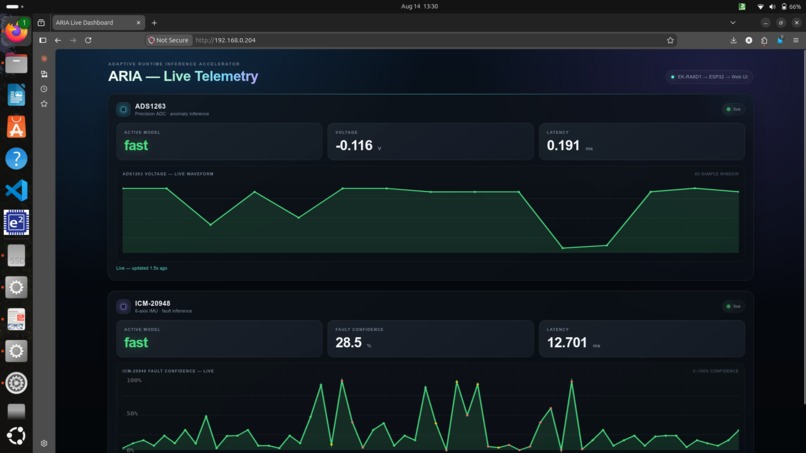This screenshot has height=453, width=806.
Task: Click the EK-RA8D1 → ESP32 → Web UI badge
Action: click(x=709, y=77)
